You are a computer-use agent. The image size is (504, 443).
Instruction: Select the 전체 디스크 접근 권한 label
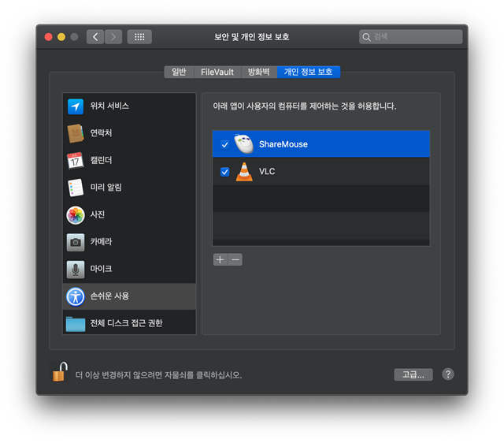(126, 323)
